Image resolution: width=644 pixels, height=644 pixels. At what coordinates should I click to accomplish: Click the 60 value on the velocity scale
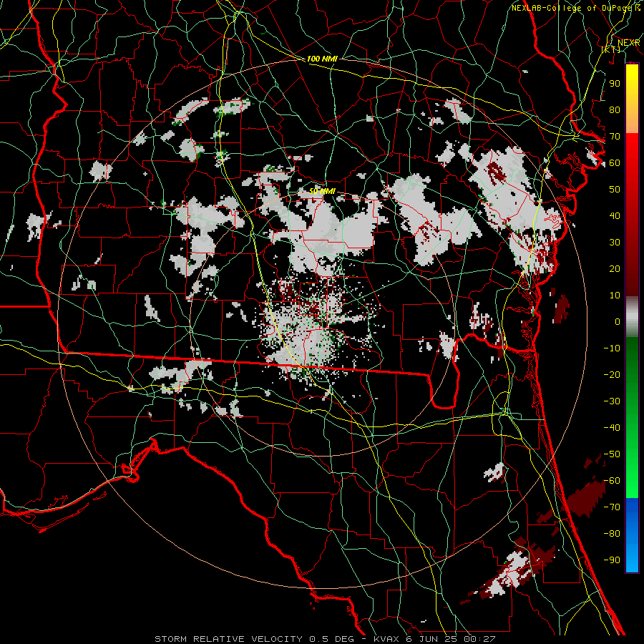pyautogui.click(x=615, y=162)
